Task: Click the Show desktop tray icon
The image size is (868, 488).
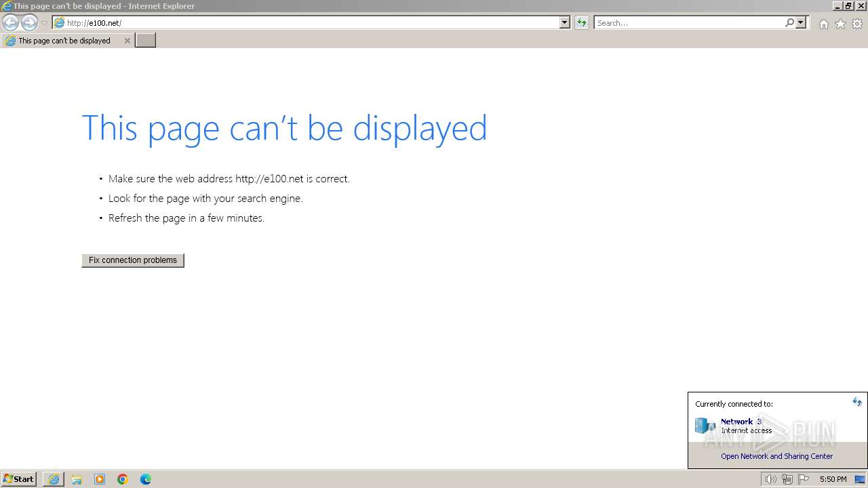Action: click(x=860, y=479)
